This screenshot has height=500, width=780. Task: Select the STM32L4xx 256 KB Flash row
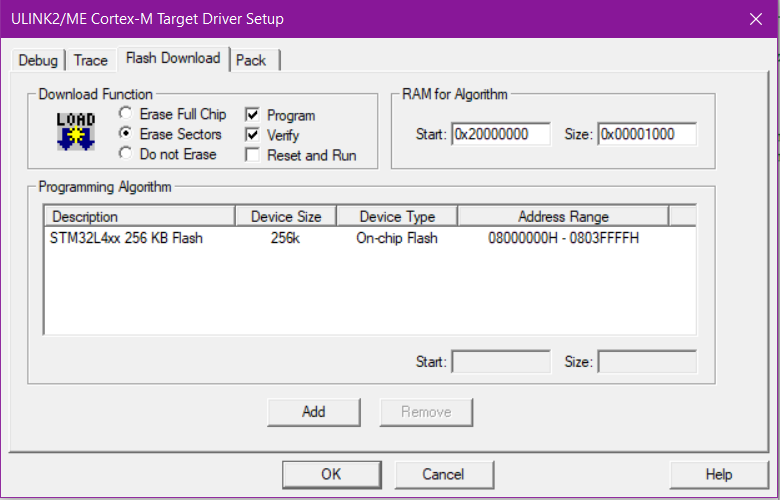[x=370, y=238]
